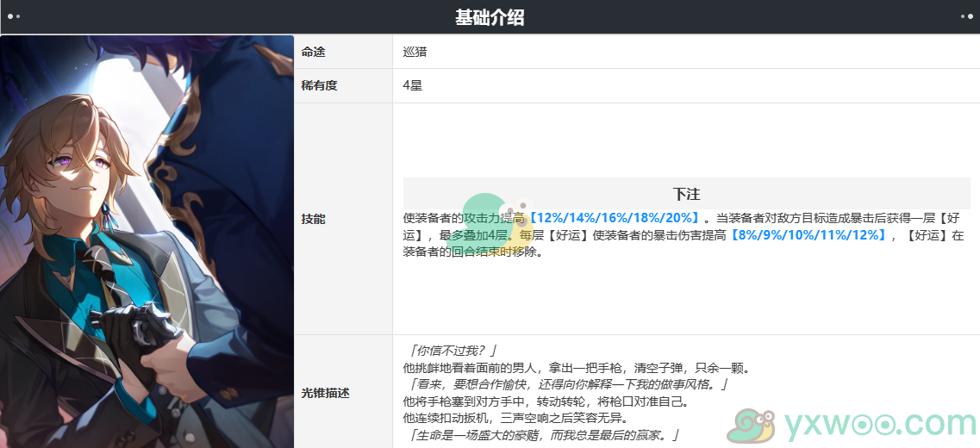Image resolution: width=980 pixels, height=448 pixels.
Task: Open the light cone artwork thumbnail
Action: [x=147, y=242]
